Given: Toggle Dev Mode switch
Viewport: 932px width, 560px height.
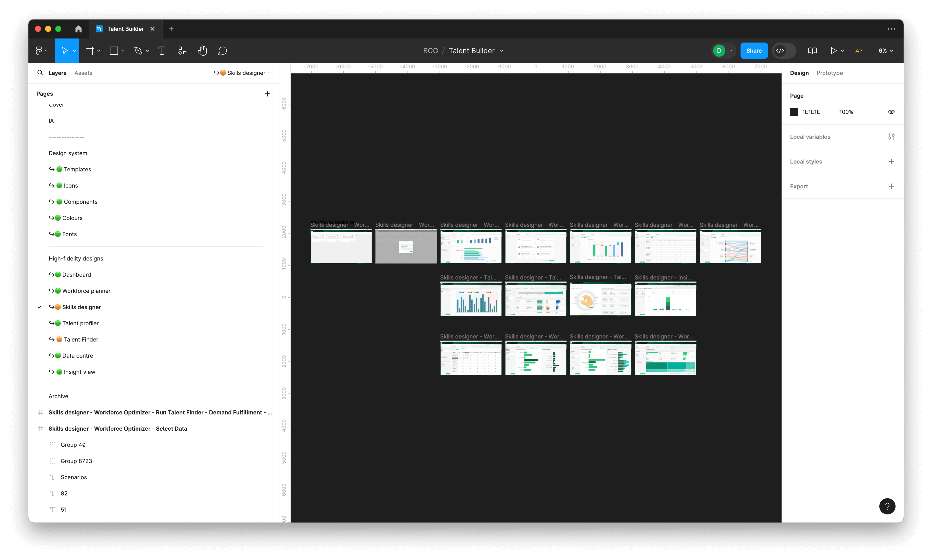Looking at the screenshot, I should pos(784,51).
